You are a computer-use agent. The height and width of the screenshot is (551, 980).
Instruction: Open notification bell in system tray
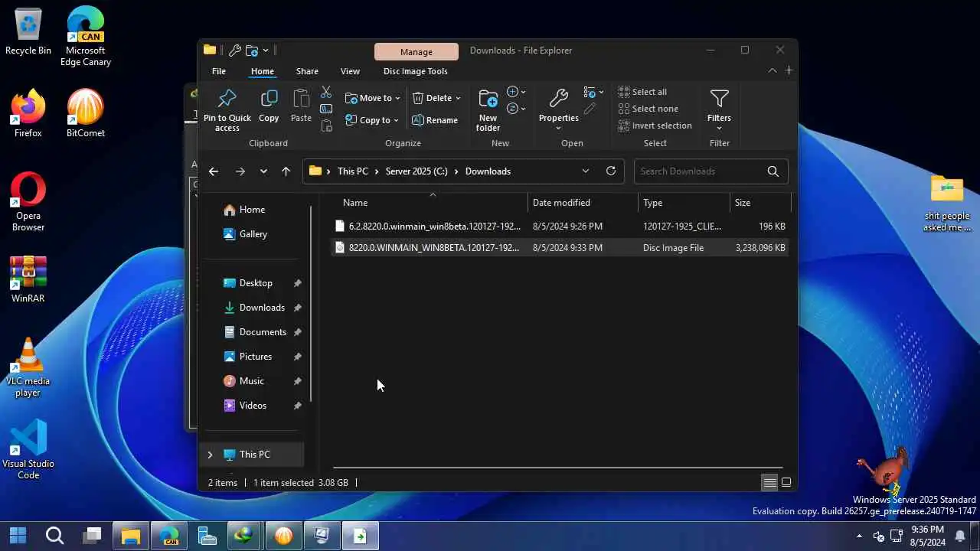(960, 536)
